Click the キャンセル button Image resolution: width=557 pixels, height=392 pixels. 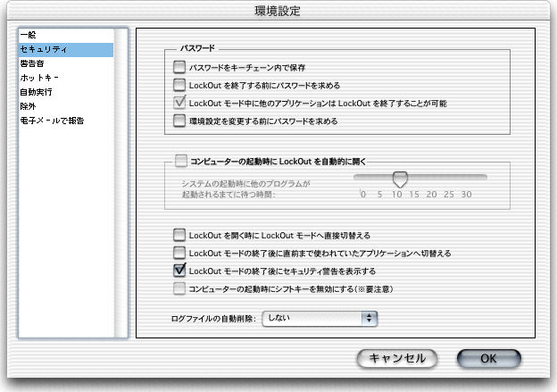pyautogui.click(x=397, y=358)
